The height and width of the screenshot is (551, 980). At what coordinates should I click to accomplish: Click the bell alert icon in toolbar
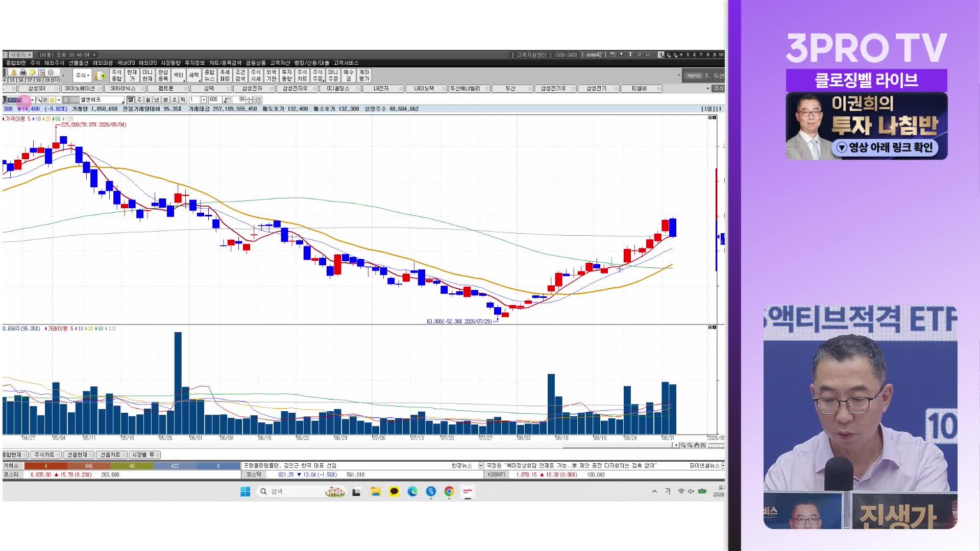(14, 72)
